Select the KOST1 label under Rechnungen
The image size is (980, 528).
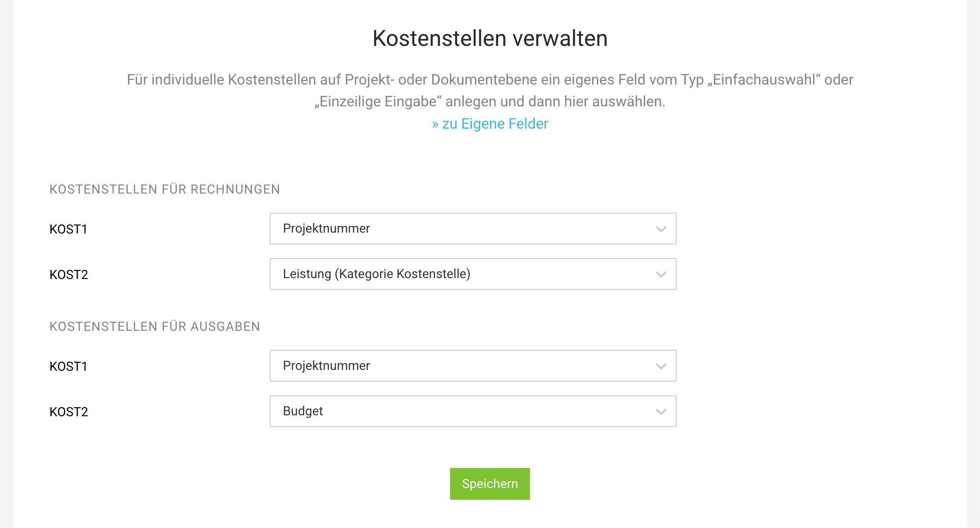(x=68, y=229)
